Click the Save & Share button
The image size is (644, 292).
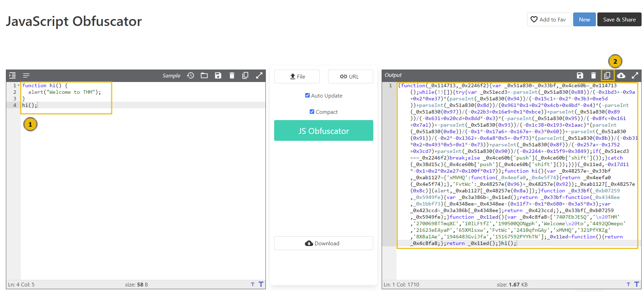pos(619,19)
